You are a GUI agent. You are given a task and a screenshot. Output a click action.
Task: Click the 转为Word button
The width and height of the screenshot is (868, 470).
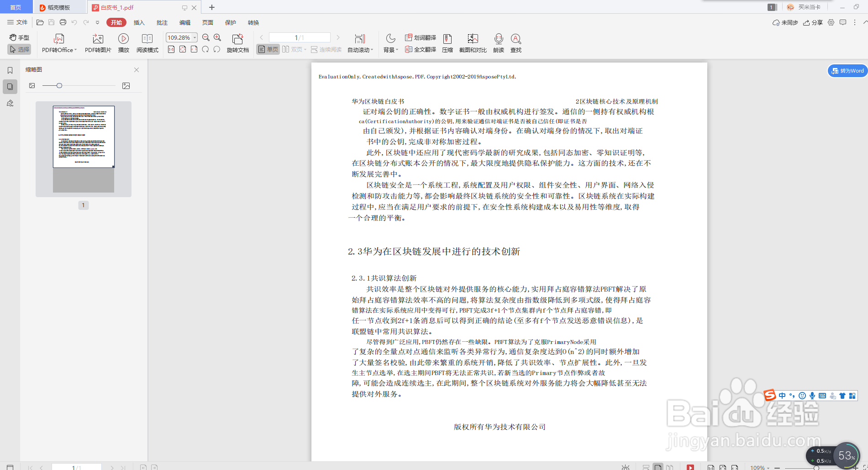847,71
